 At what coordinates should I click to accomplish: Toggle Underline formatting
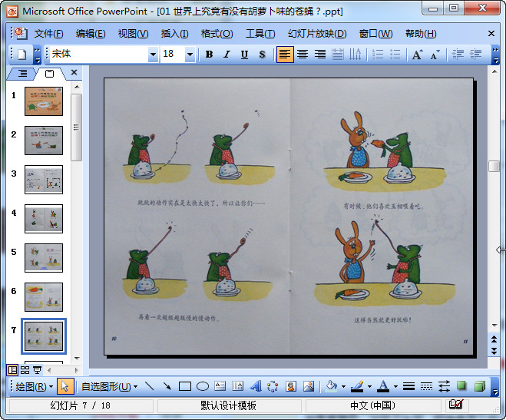(244, 55)
